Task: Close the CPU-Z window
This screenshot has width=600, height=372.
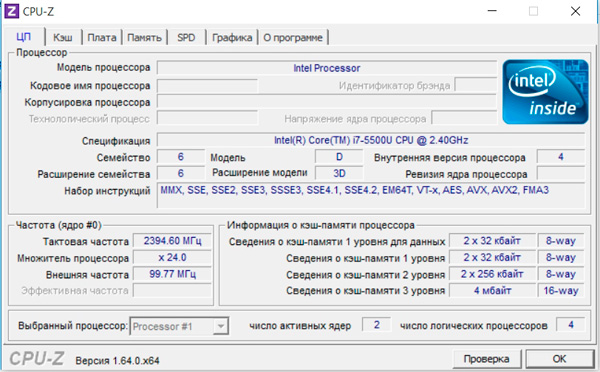Action: 576,11
